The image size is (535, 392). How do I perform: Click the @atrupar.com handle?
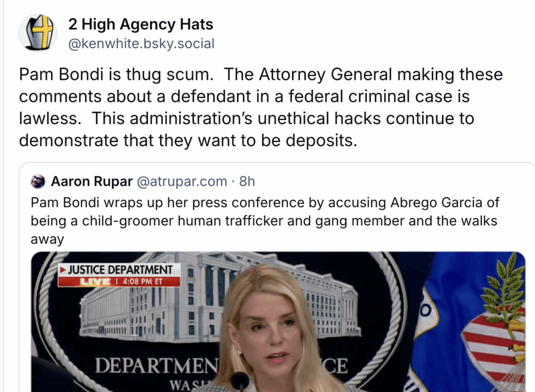[x=182, y=181]
